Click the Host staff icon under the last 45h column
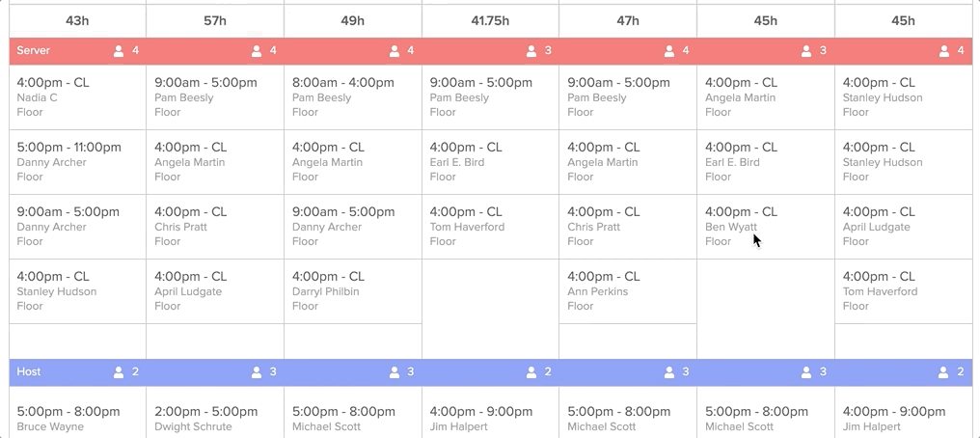 pos(943,372)
